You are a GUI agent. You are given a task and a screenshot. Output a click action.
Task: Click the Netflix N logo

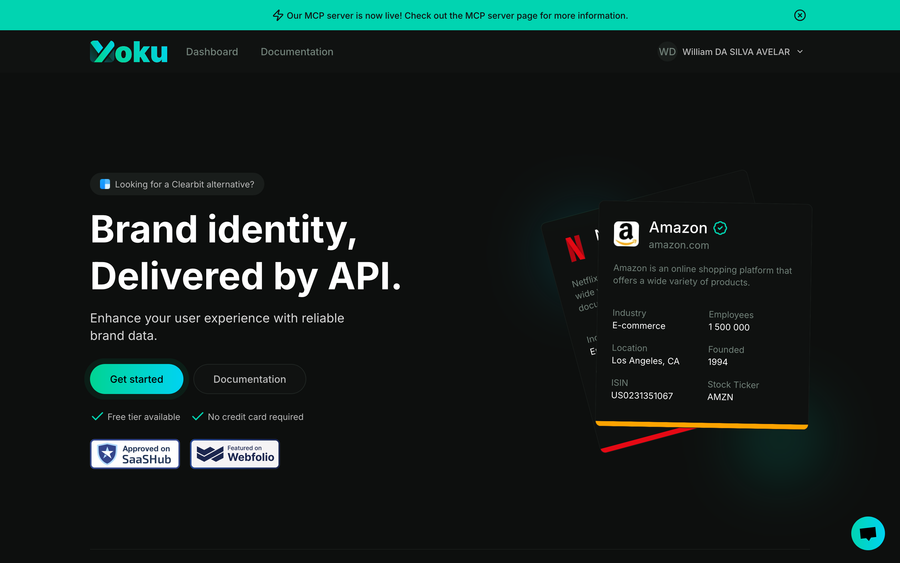pos(575,249)
